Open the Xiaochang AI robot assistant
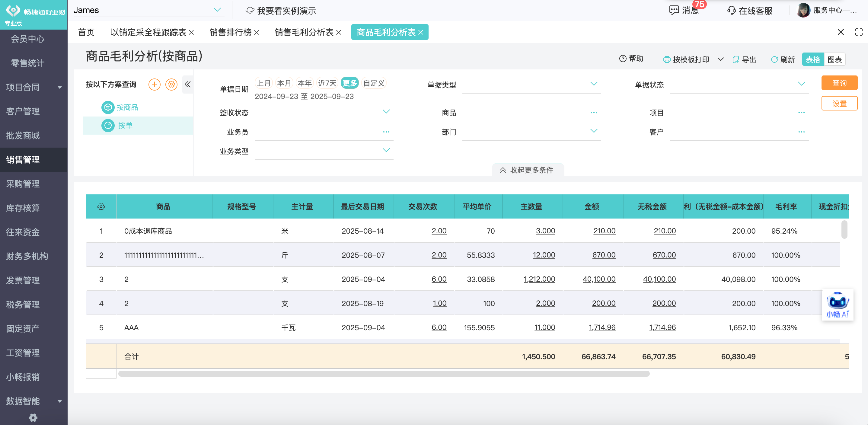Viewport: 868px width, 425px height. coord(838,305)
